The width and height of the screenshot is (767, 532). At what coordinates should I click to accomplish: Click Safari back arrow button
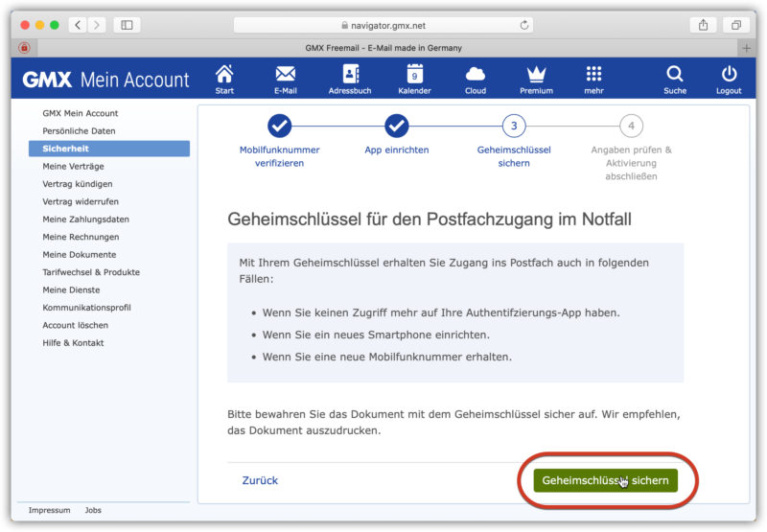(x=78, y=25)
